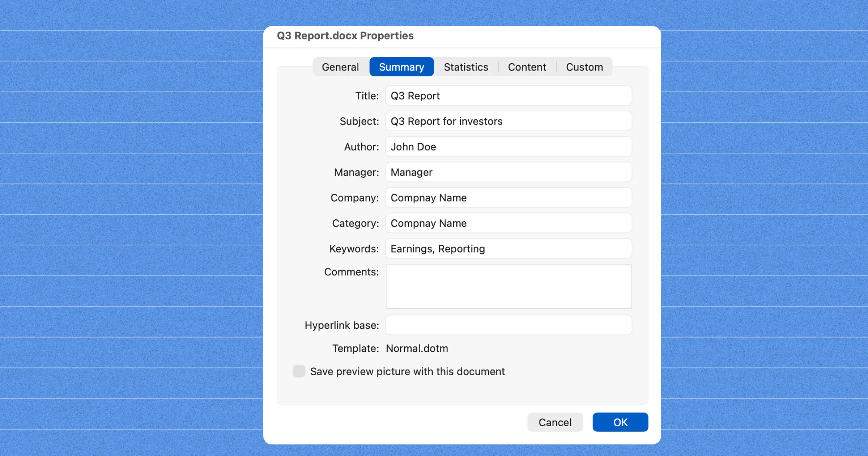Click inside the Comments text area

(509, 287)
